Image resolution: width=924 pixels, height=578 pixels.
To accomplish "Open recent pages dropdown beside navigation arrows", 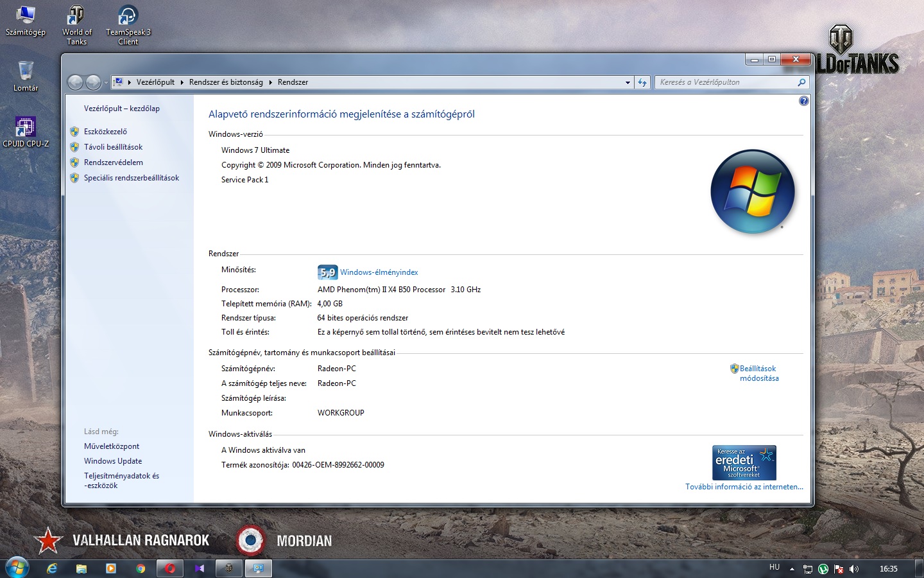I will [106, 82].
